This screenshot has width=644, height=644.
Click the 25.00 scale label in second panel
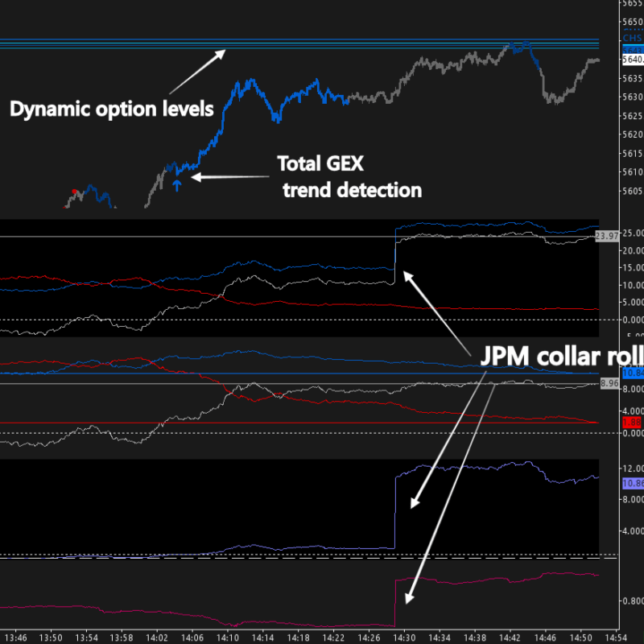tap(633, 233)
